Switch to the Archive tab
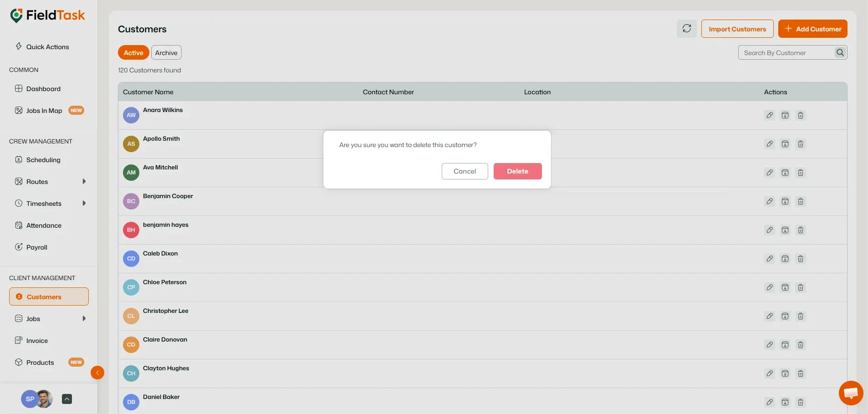 pos(166,52)
